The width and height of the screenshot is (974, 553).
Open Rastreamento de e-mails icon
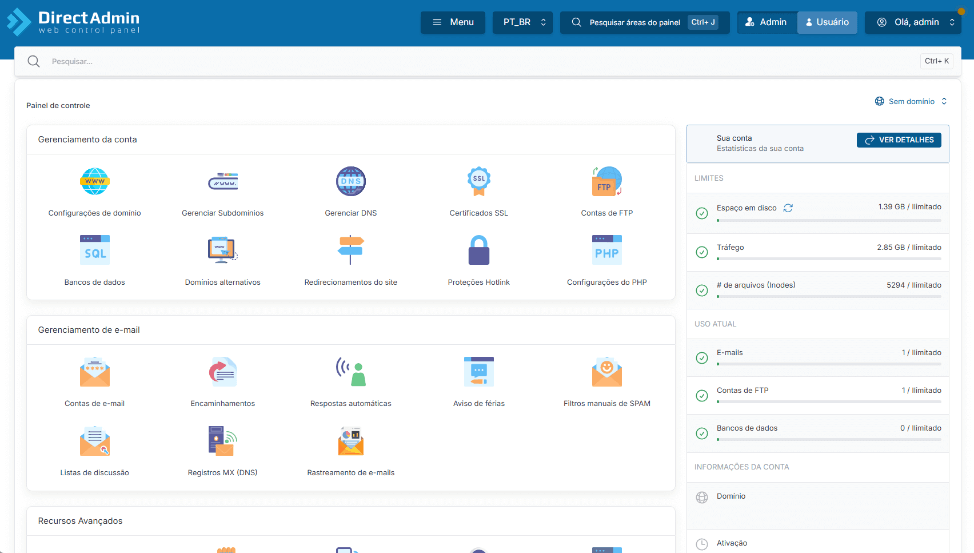pos(351,440)
